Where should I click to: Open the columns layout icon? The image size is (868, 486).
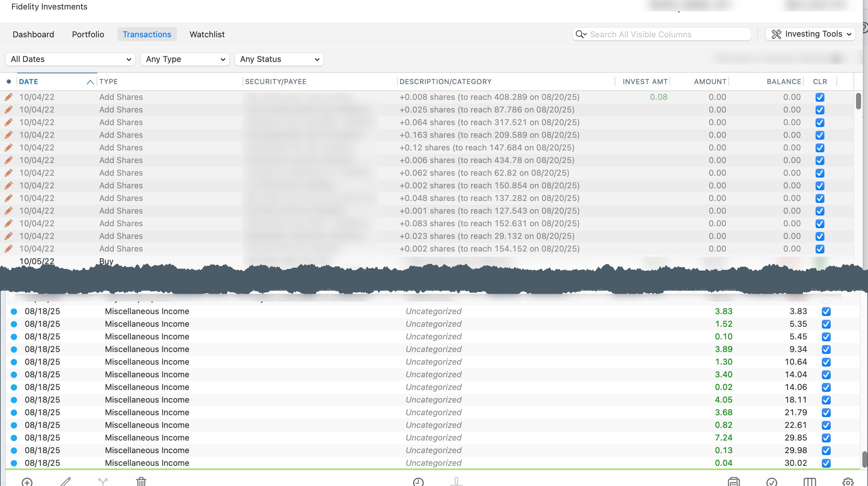pos(810,482)
